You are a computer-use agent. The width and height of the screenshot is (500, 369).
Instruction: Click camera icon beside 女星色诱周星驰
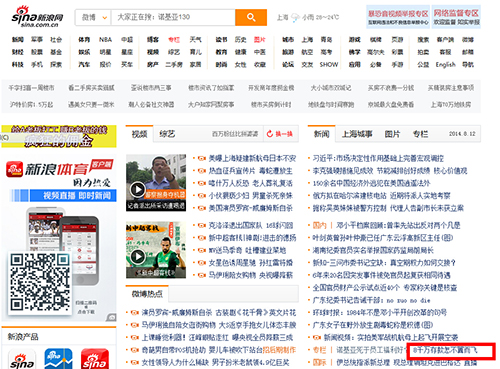click(202, 263)
